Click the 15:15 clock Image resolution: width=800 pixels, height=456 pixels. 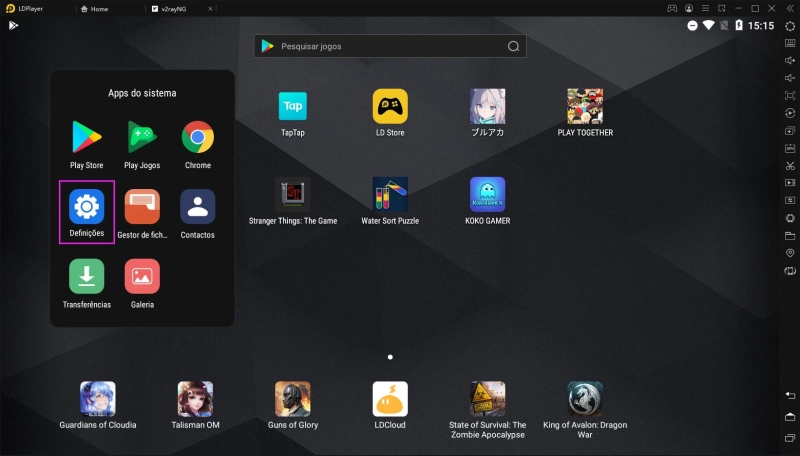coord(761,26)
